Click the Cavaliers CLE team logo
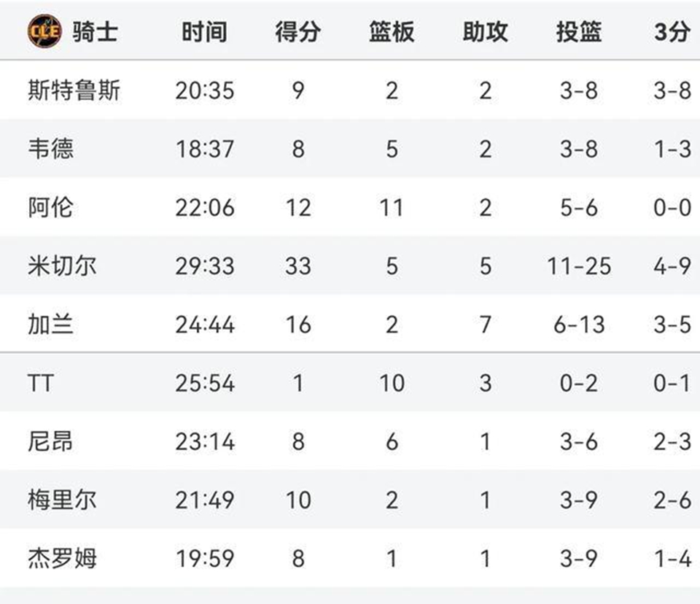 click(x=44, y=31)
